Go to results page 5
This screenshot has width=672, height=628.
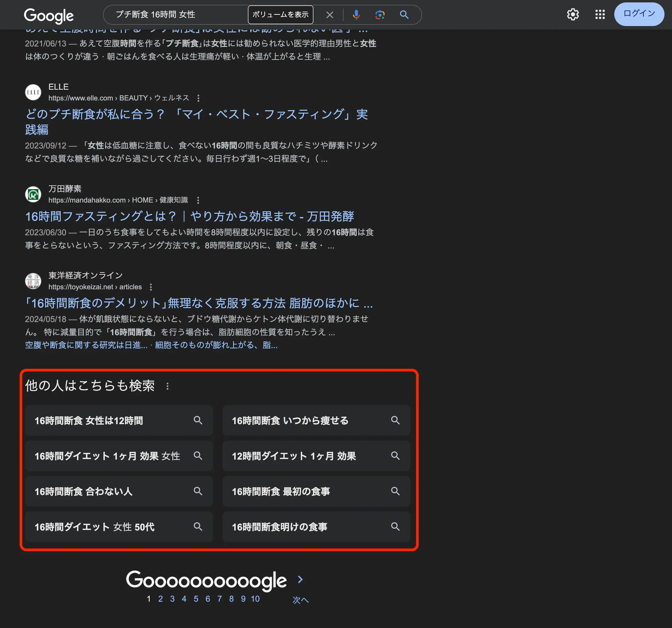pos(196,599)
